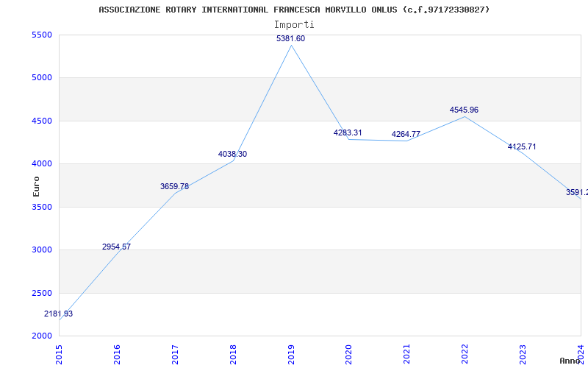588x368 pixels.
Task: Click x-axis year 2020
Action: point(348,355)
